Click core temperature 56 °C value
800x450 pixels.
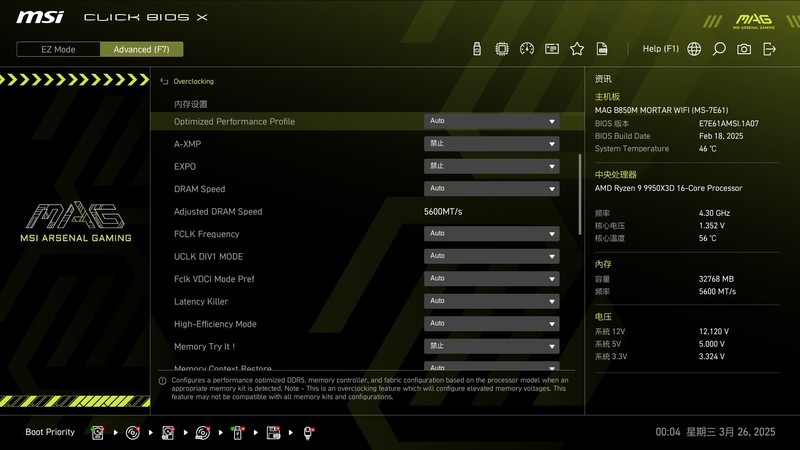708,238
